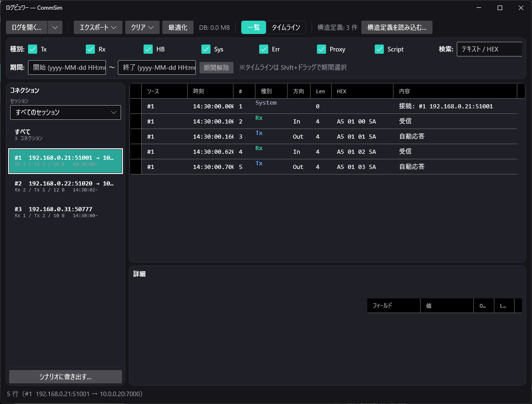Viewport: 532px width, 404px height.
Task: Switch to the 一覧 view tab
Action: tap(254, 28)
